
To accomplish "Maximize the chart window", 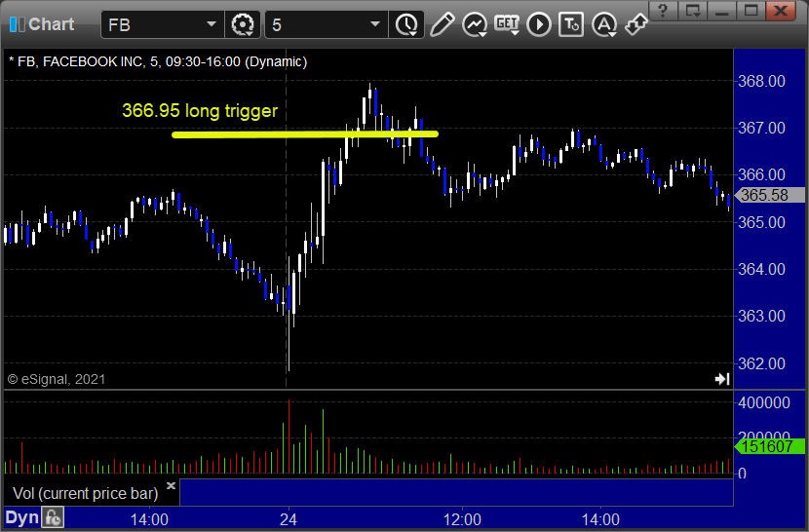I will coord(751,11).
